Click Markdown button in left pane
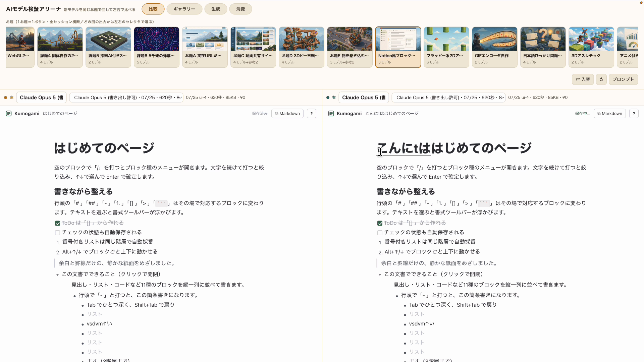This screenshot has width=644, height=362. (287, 114)
